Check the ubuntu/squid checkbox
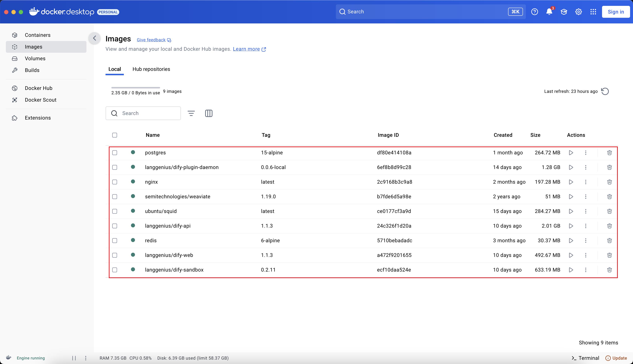This screenshot has width=633, height=364. coord(115,211)
